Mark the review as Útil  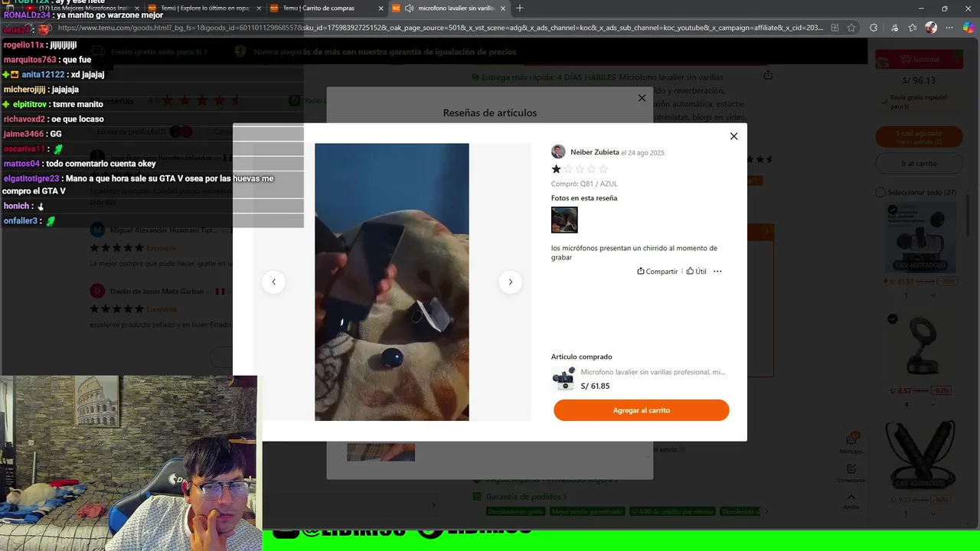click(696, 271)
